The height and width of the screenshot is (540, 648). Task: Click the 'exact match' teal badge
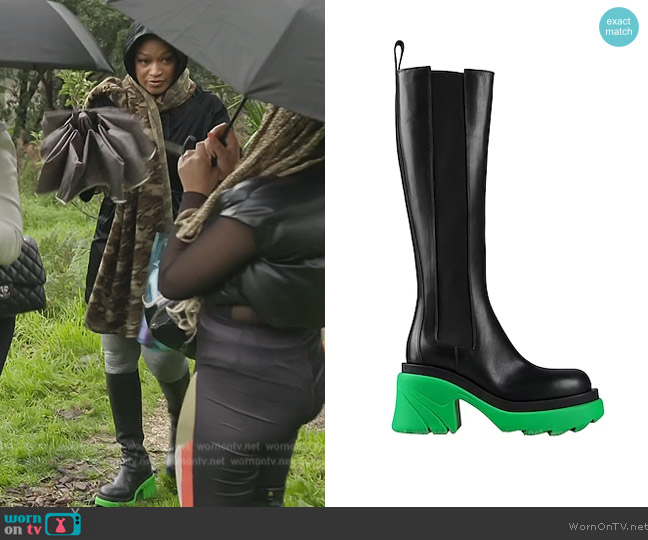coord(619,26)
